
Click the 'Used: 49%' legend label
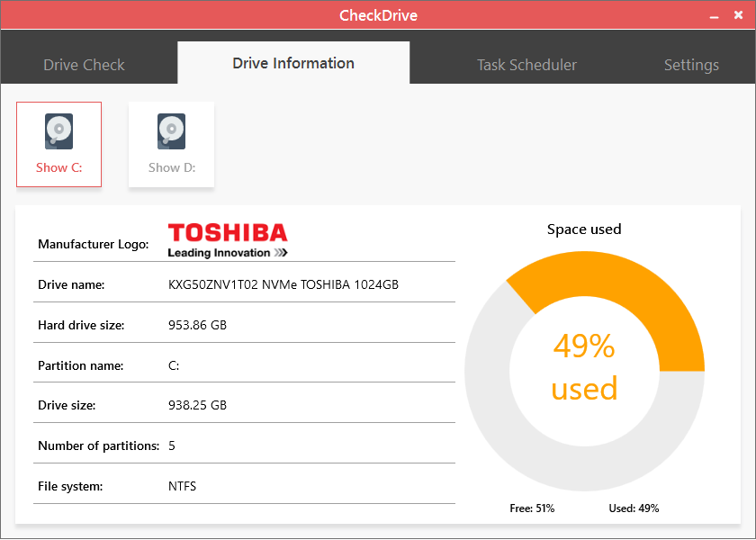click(634, 508)
